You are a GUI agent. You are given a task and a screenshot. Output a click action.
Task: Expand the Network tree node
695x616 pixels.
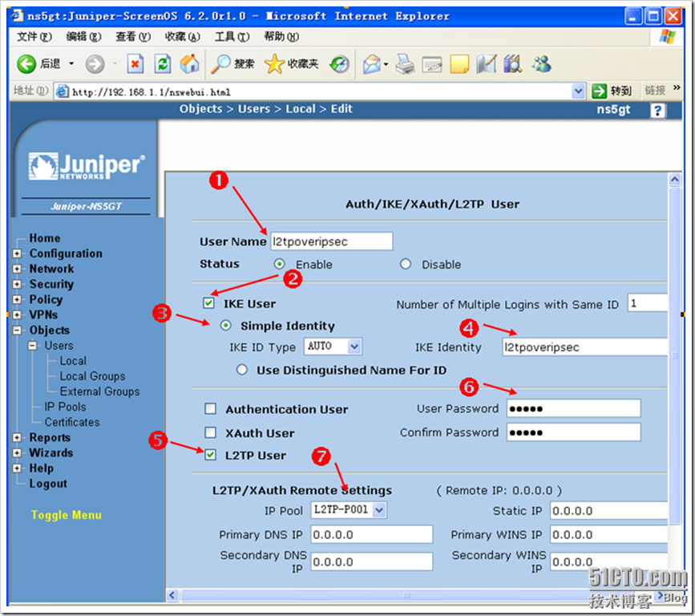[17, 269]
